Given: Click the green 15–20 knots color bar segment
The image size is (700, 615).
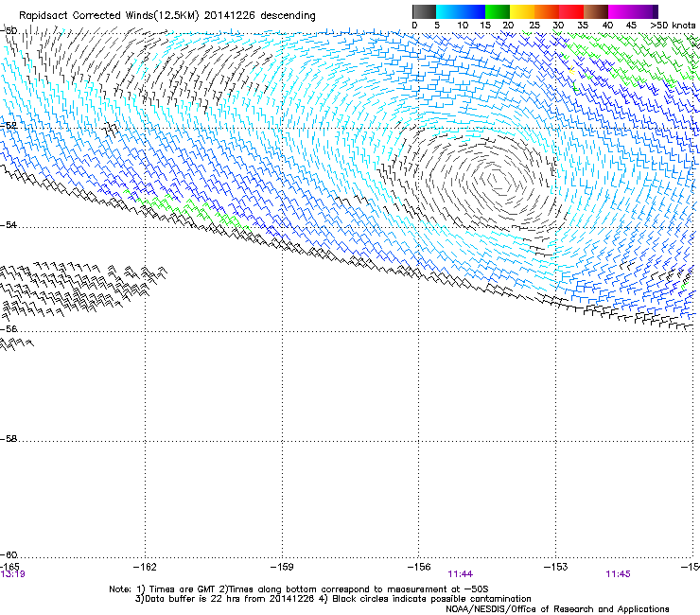Looking at the screenshot, I should 498,11.
